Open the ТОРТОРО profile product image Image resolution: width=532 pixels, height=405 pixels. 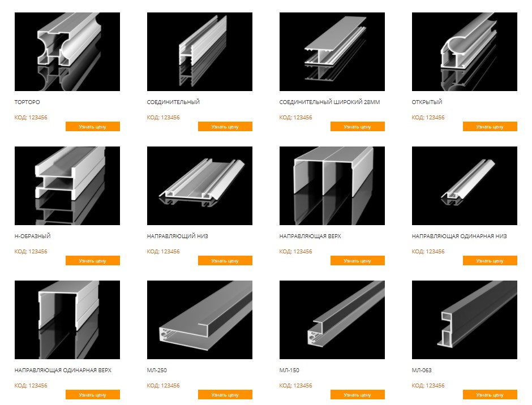point(67,51)
